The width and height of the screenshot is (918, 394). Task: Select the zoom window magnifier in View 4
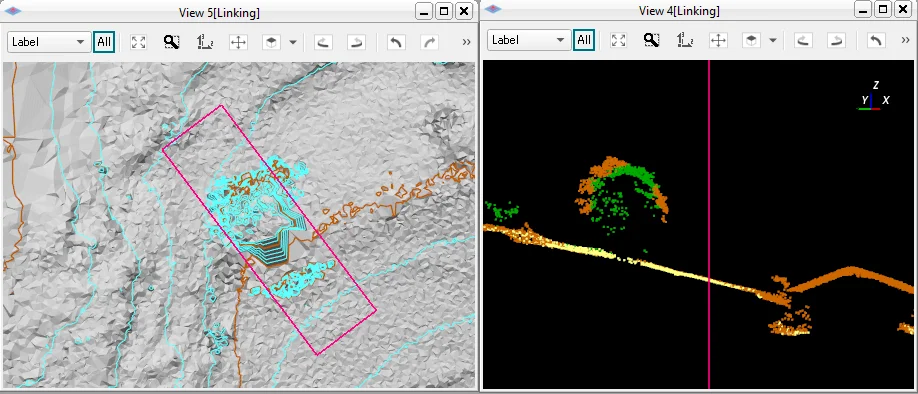pos(652,40)
